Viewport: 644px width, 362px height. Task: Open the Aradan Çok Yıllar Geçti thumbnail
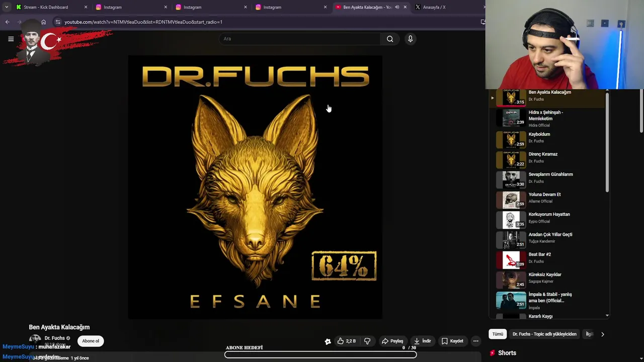coord(511,240)
